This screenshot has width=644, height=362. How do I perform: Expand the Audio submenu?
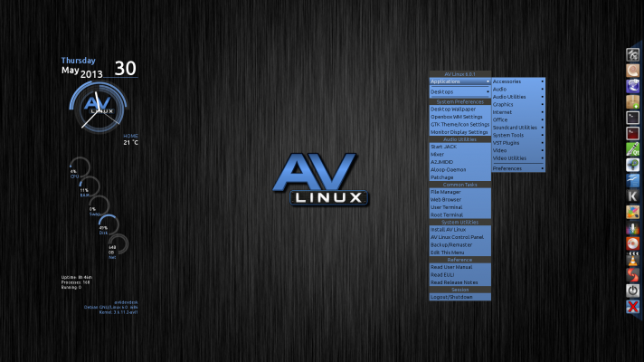click(x=518, y=90)
